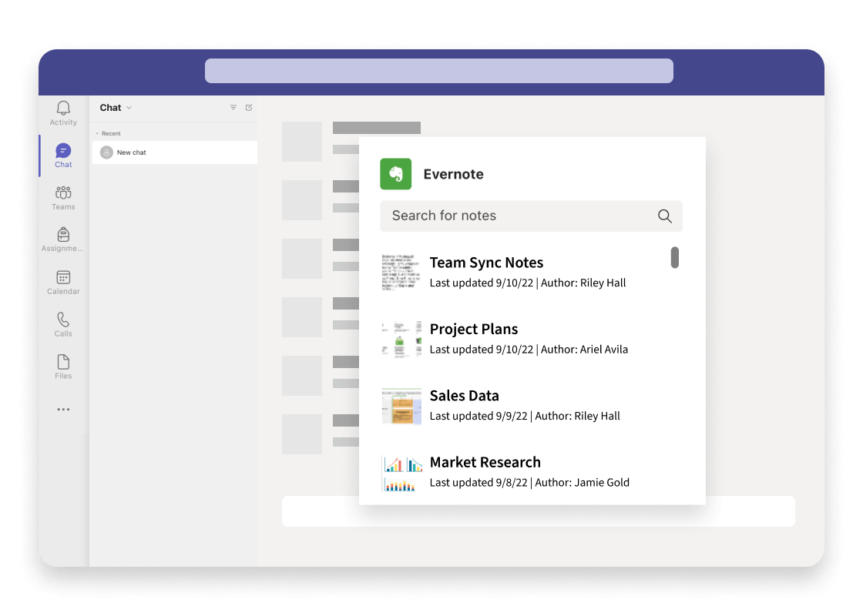Select the New chat entry

[175, 152]
